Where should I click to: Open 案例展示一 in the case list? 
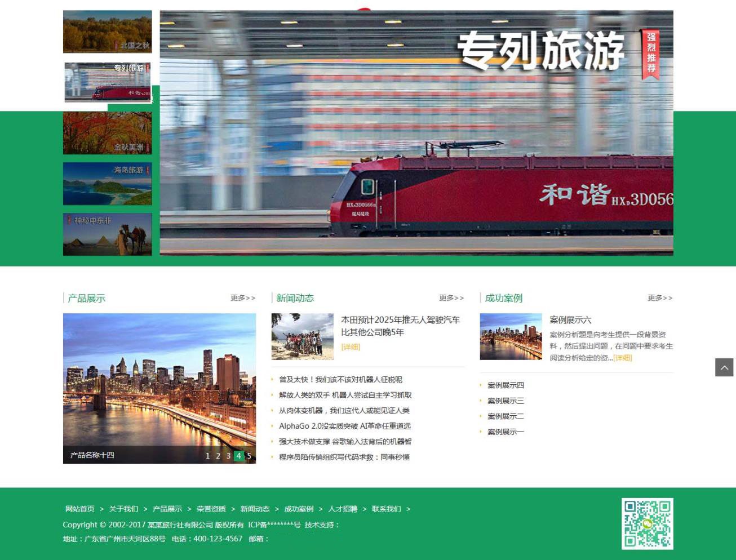tap(506, 432)
